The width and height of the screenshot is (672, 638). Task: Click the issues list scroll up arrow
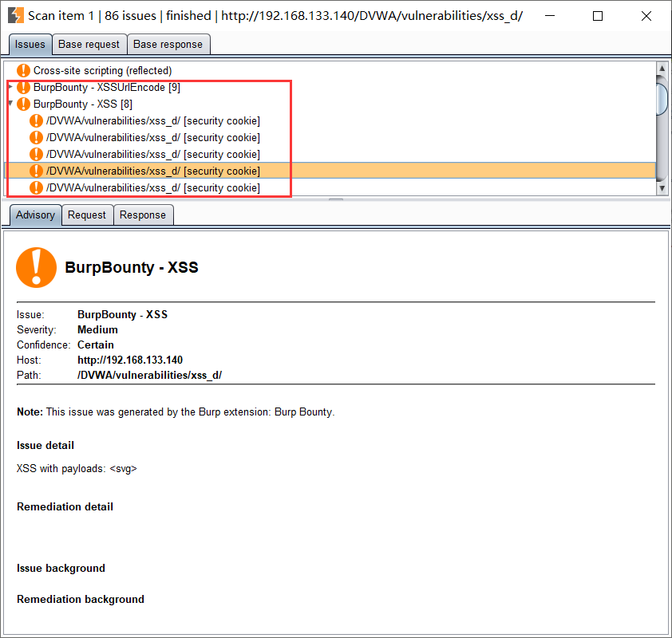662,68
